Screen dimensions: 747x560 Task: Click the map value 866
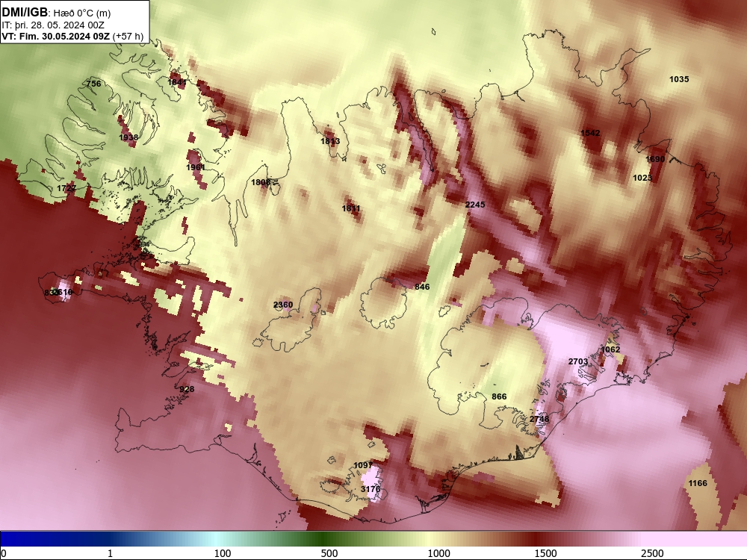click(x=499, y=396)
